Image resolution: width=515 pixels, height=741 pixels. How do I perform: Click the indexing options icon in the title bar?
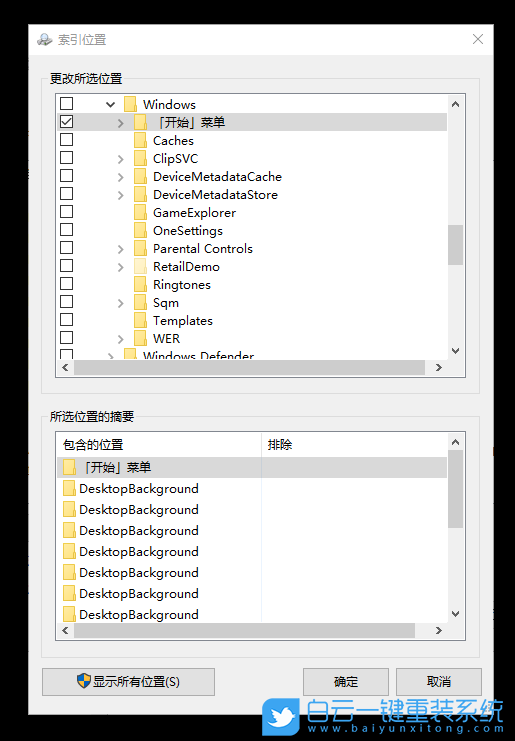pyautogui.click(x=44, y=39)
